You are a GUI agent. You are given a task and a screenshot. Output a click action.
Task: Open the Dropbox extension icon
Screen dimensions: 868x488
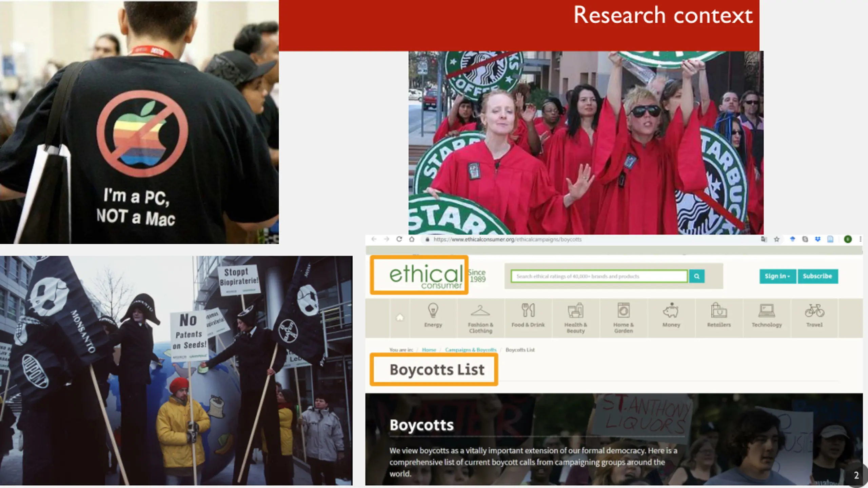(x=817, y=239)
